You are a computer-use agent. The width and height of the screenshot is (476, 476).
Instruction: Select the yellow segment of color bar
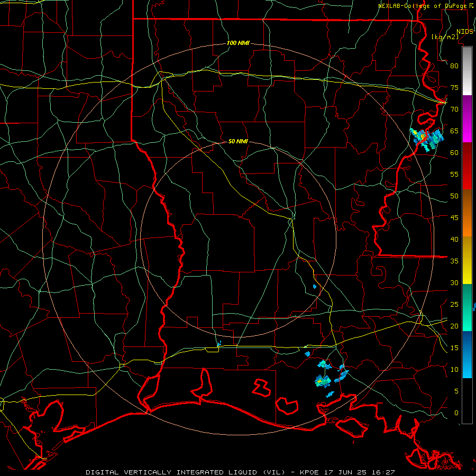coord(467,260)
